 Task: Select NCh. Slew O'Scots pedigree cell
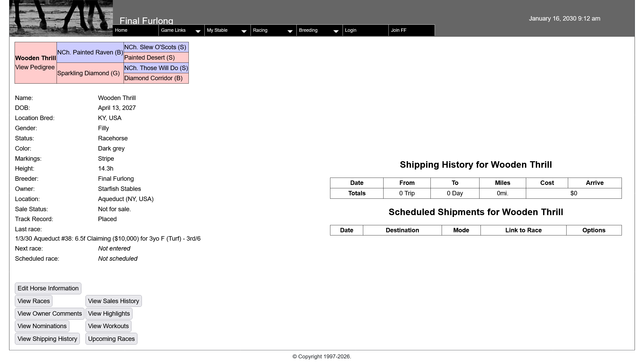point(155,47)
